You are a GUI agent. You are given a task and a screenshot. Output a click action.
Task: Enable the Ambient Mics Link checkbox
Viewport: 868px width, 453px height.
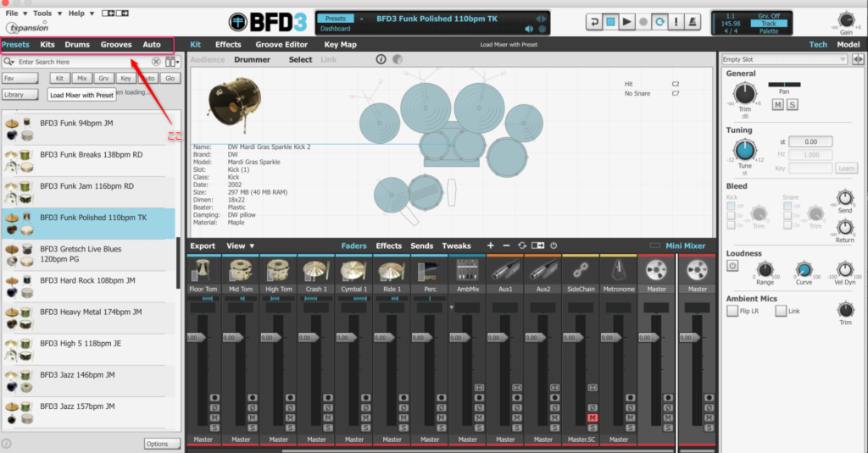[781, 311]
